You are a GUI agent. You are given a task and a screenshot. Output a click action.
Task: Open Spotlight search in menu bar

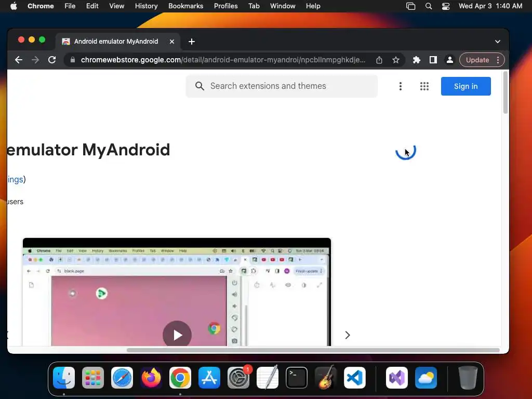(x=429, y=6)
